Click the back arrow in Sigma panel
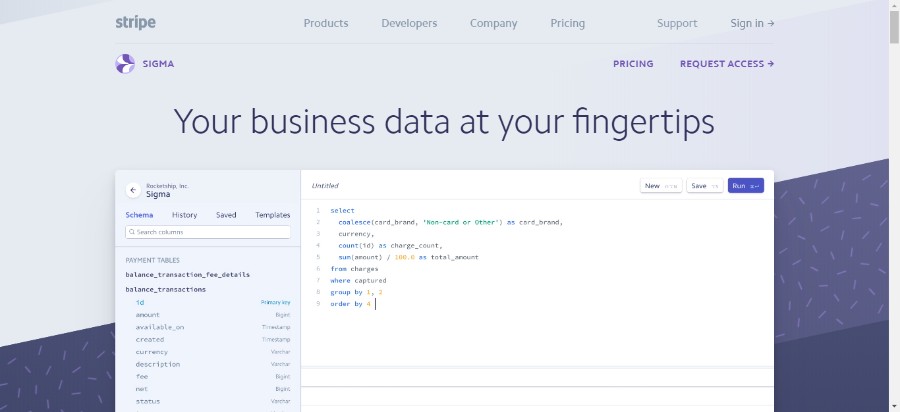Screen dimensions: 900x412 tap(133, 190)
